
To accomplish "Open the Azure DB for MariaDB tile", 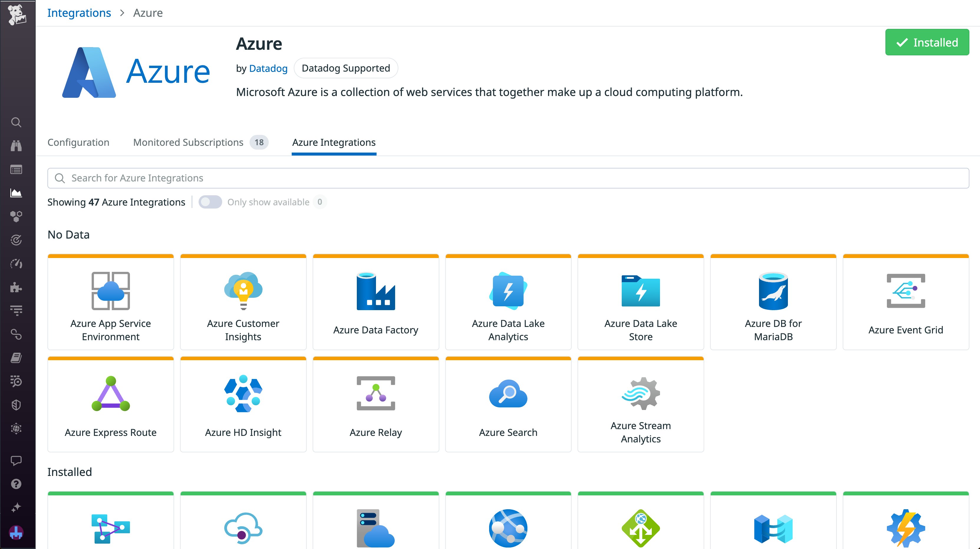I will click(773, 302).
